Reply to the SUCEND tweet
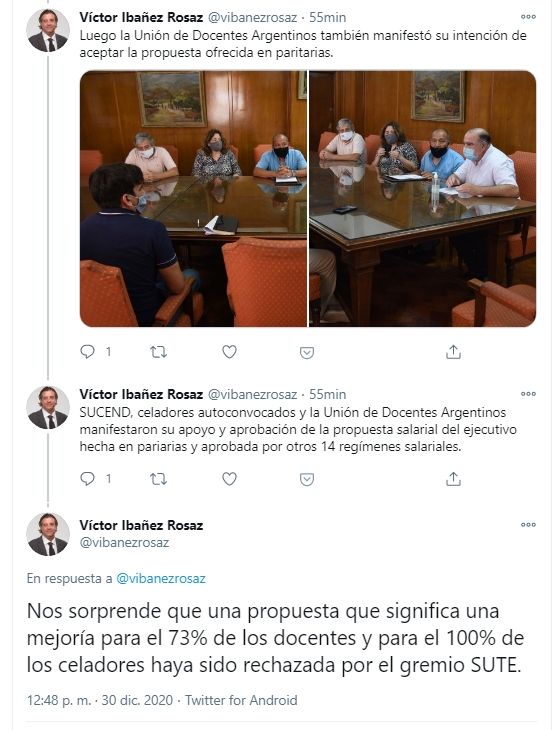 point(88,479)
